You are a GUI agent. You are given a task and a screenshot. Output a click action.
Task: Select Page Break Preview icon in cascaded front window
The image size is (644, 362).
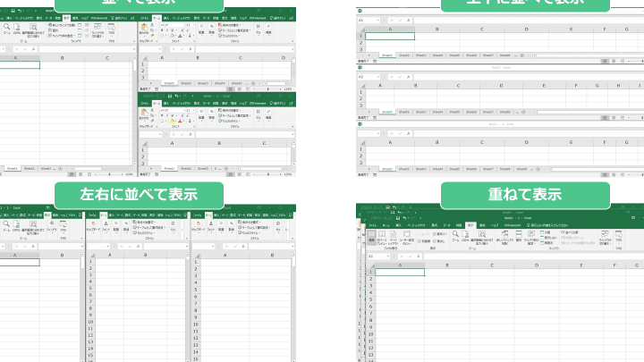tap(382, 234)
